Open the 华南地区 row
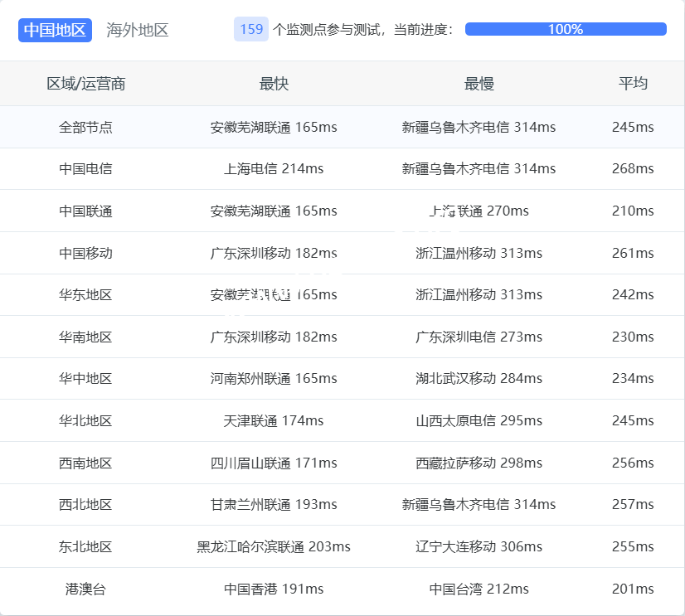 pos(85,337)
